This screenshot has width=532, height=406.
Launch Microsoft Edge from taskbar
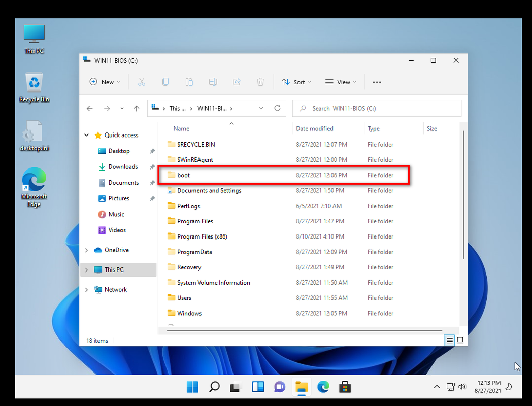[323, 387]
